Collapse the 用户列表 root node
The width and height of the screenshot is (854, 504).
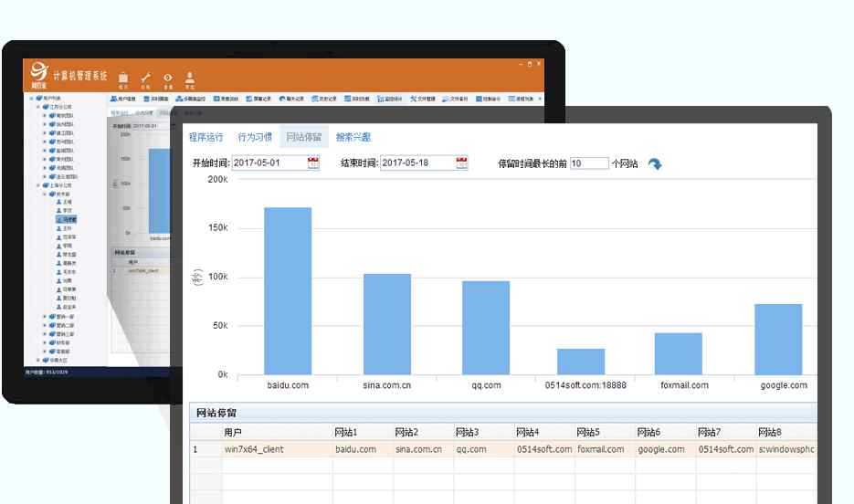pyautogui.click(x=32, y=99)
